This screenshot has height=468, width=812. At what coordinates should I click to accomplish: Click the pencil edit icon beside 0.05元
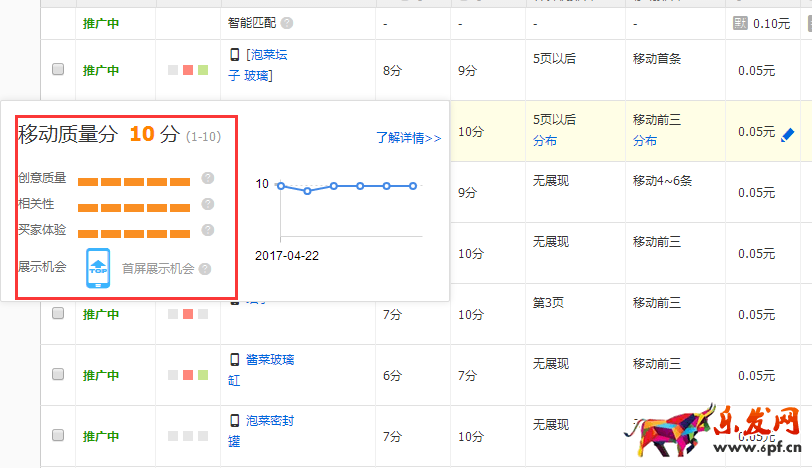(788, 133)
